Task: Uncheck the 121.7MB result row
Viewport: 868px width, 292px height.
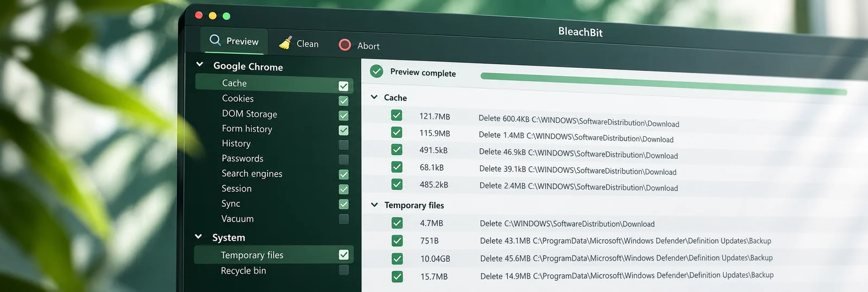Action: (x=397, y=115)
